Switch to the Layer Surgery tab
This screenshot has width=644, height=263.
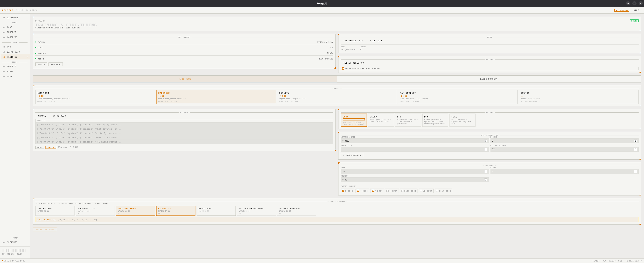[488, 79]
